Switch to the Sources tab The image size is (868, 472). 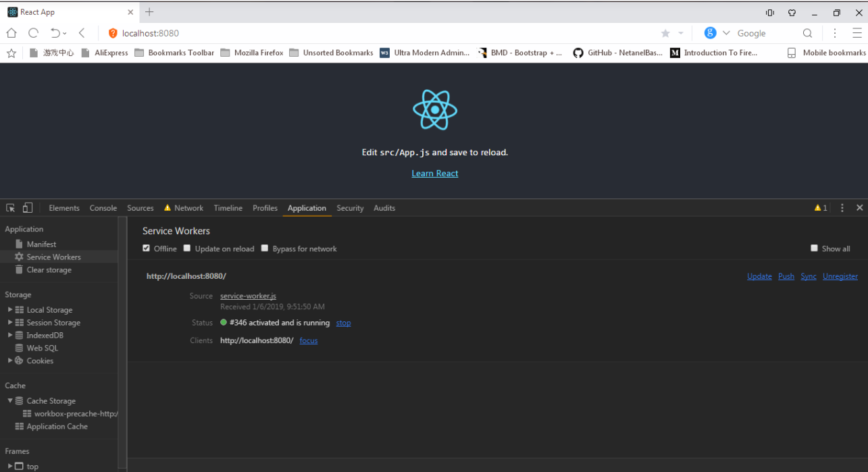tap(141, 208)
